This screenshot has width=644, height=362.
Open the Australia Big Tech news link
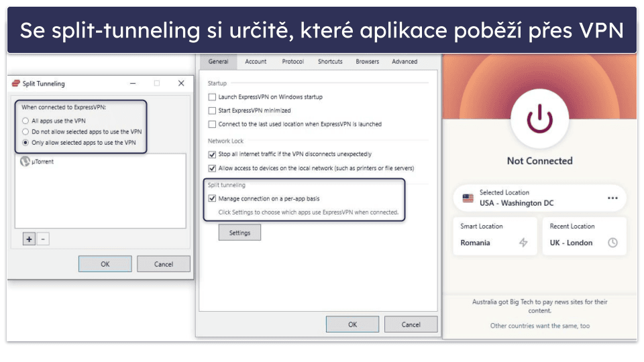(x=539, y=306)
